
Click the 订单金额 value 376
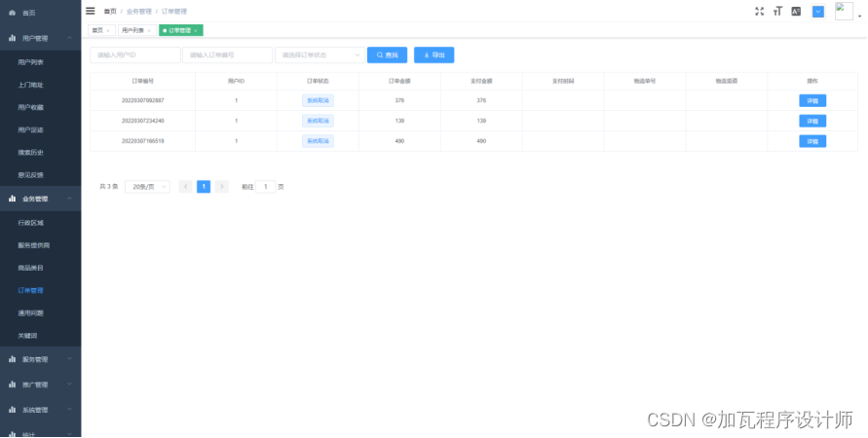tap(399, 100)
